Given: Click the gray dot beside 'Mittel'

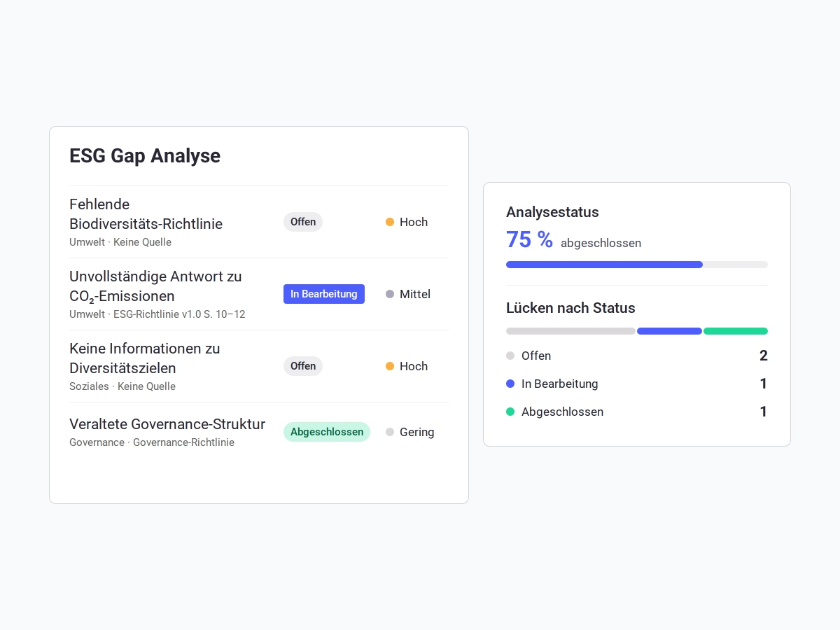Looking at the screenshot, I should click(x=390, y=294).
